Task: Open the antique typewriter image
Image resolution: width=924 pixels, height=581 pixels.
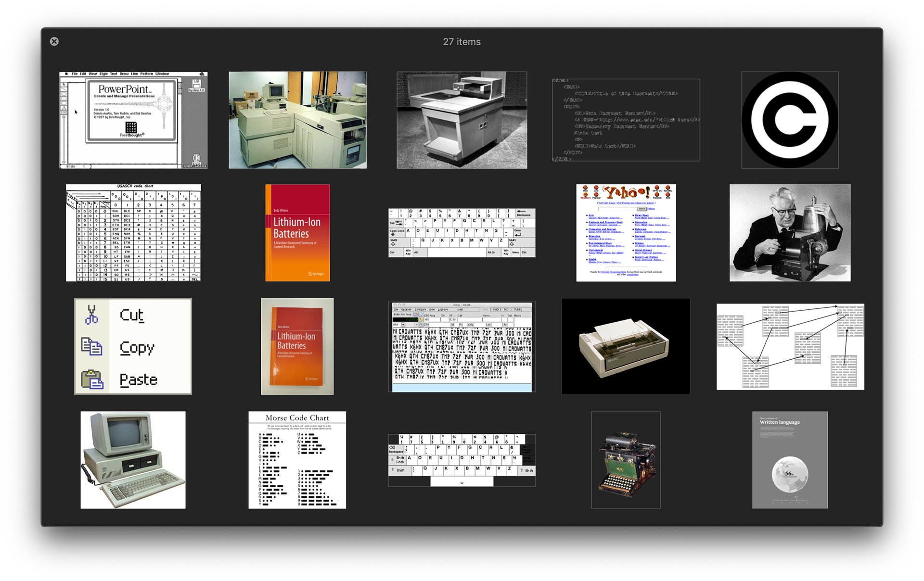Action: click(x=626, y=460)
